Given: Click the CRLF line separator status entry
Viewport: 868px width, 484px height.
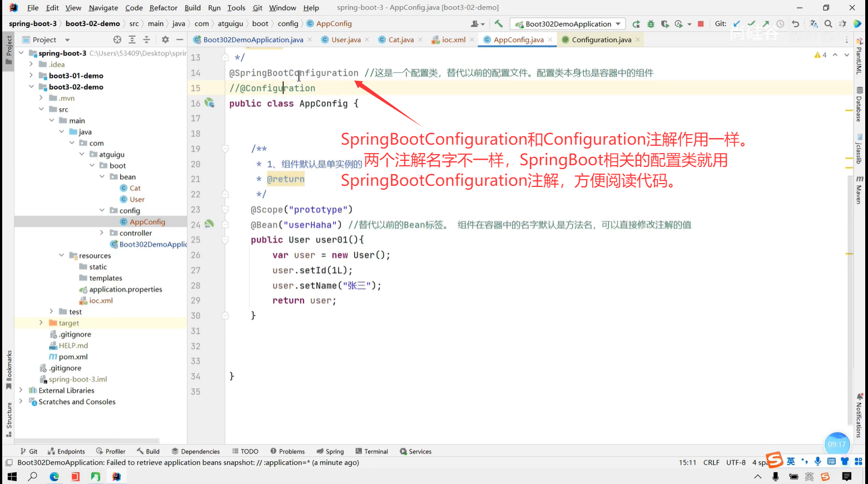Looking at the screenshot, I should (x=711, y=462).
